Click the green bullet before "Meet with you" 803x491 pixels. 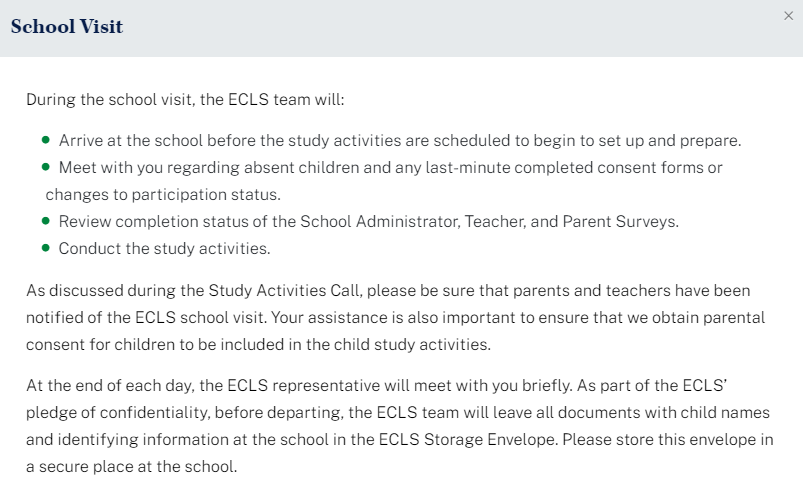pyautogui.click(x=46, y=167)
